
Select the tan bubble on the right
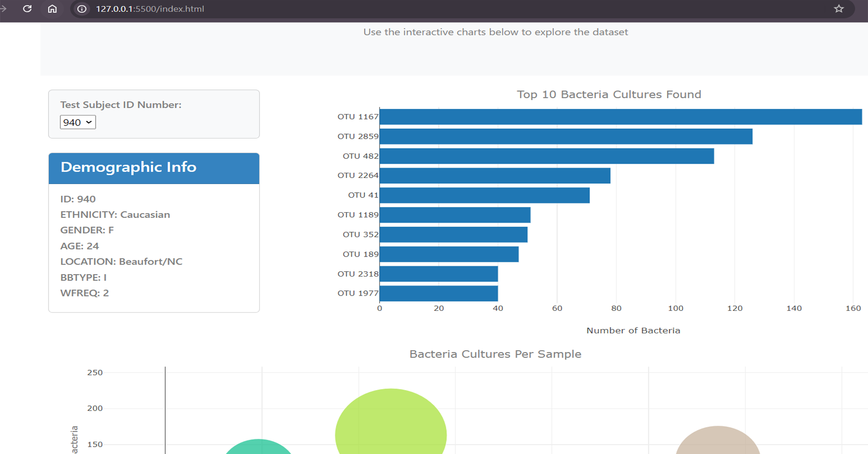[x=718, y=442]
